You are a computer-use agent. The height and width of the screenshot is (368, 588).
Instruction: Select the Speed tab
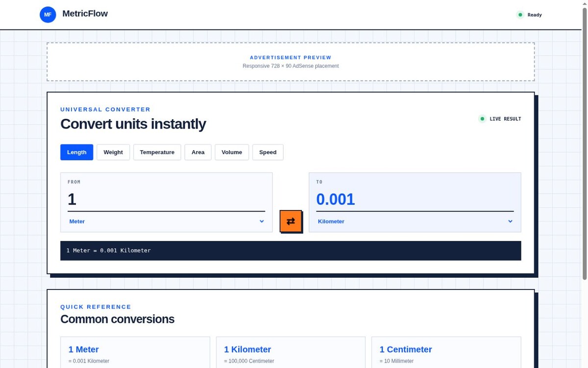tap(268, 152)
